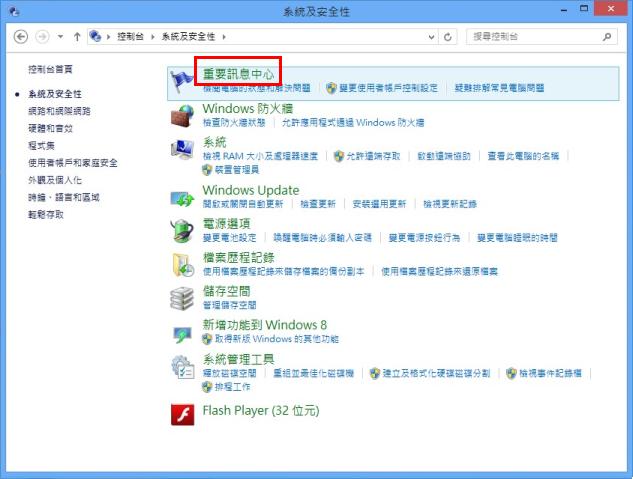
Task: Go to 控制台首頁 in sidebar
Action: click(x=50, y=69)
